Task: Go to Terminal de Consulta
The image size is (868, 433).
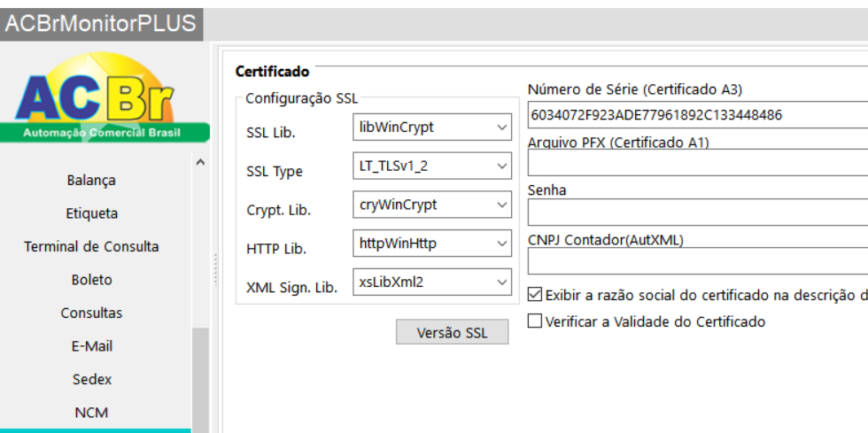Action: click(x=91, y=247)
